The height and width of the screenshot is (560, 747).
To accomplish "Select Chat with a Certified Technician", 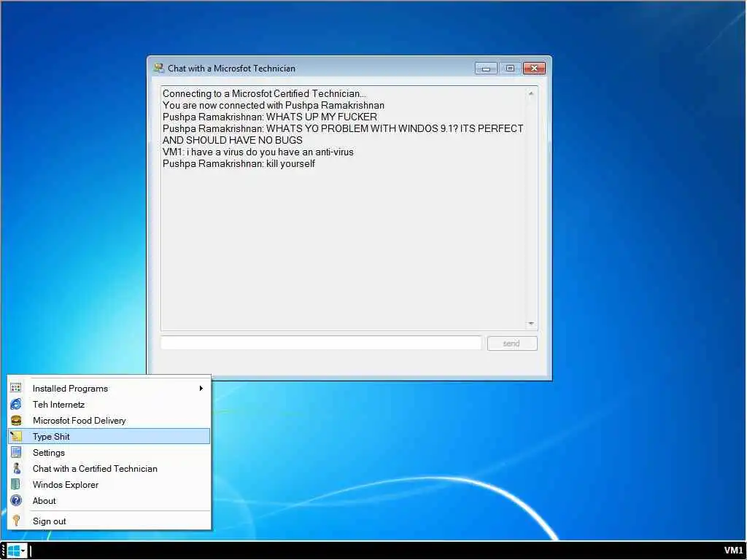I will tap(109, 469).
